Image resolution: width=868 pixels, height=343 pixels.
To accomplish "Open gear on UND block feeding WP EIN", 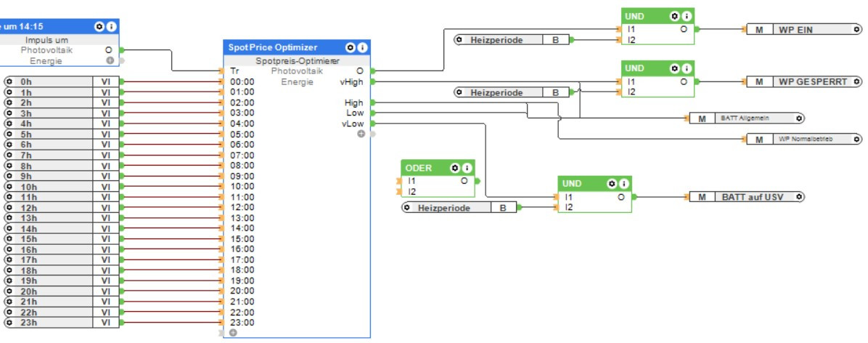I will pos(675,16).
